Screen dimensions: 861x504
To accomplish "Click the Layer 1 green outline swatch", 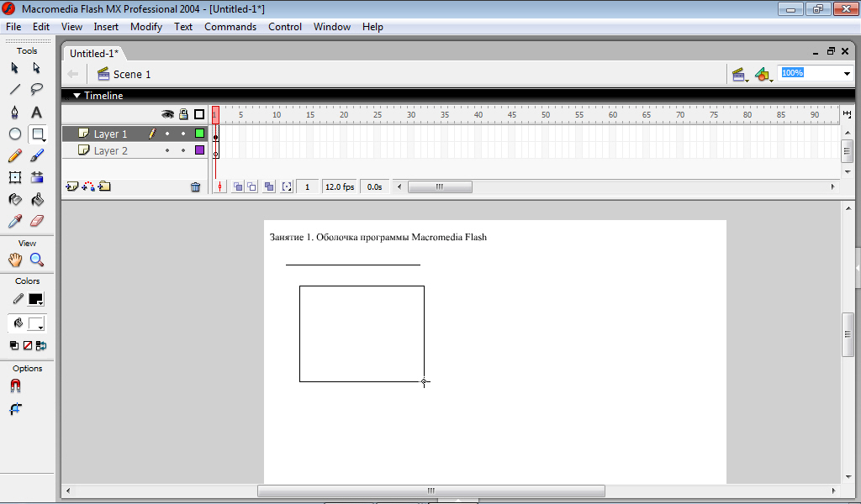I will (199, 134).
